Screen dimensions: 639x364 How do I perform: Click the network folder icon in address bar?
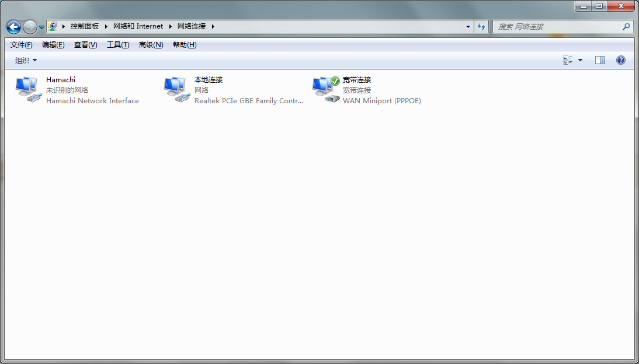[53, 26]
